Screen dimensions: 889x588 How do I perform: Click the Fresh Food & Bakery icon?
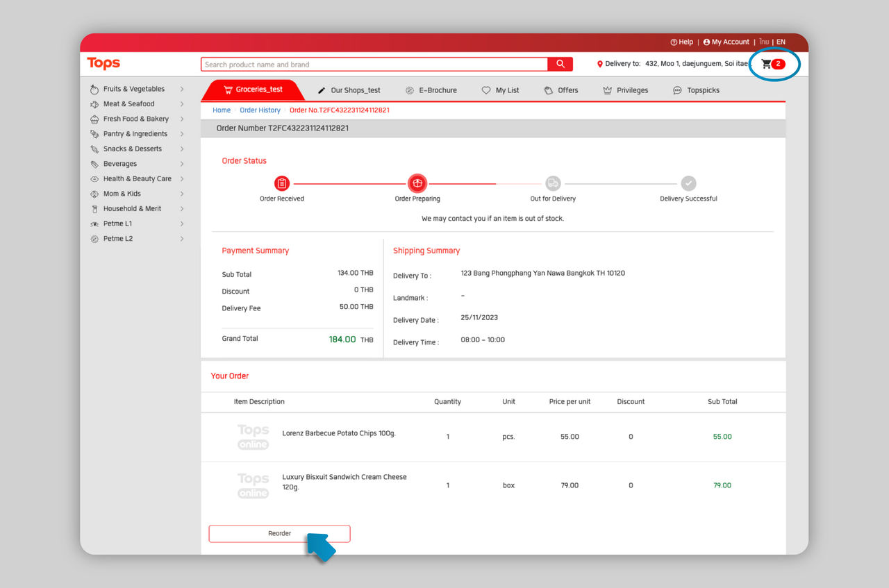pos(95,119)
